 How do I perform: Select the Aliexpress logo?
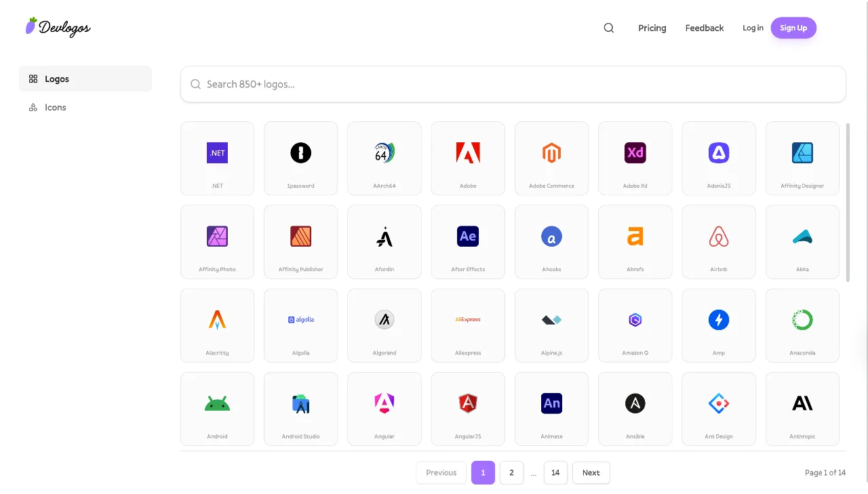[468, 326]
